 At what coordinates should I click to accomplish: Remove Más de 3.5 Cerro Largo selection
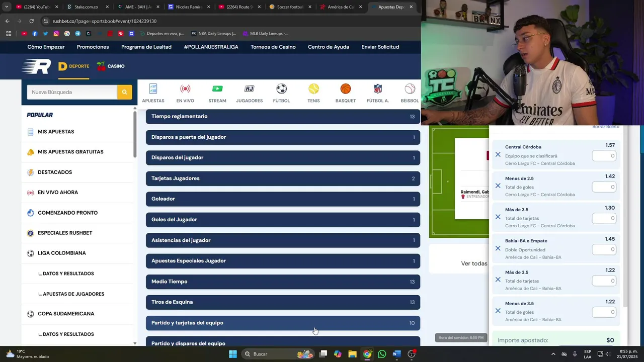498,217
